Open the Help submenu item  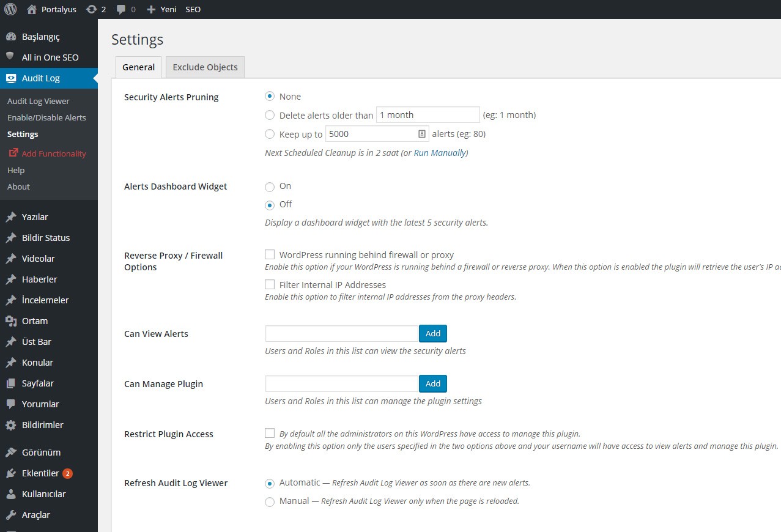pyautogui.click(x=16, y=170)
